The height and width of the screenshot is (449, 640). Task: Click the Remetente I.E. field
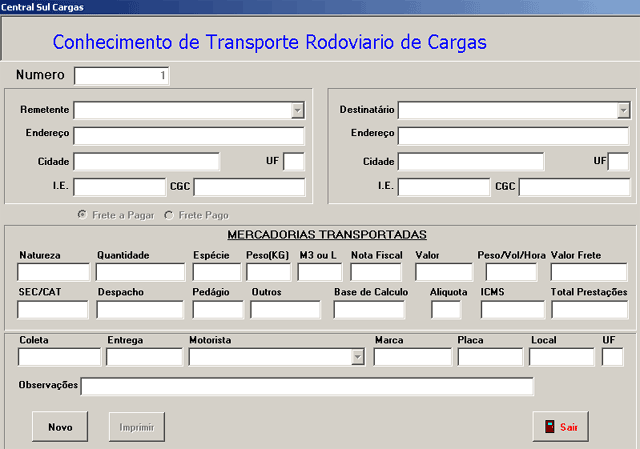[120, 187]
